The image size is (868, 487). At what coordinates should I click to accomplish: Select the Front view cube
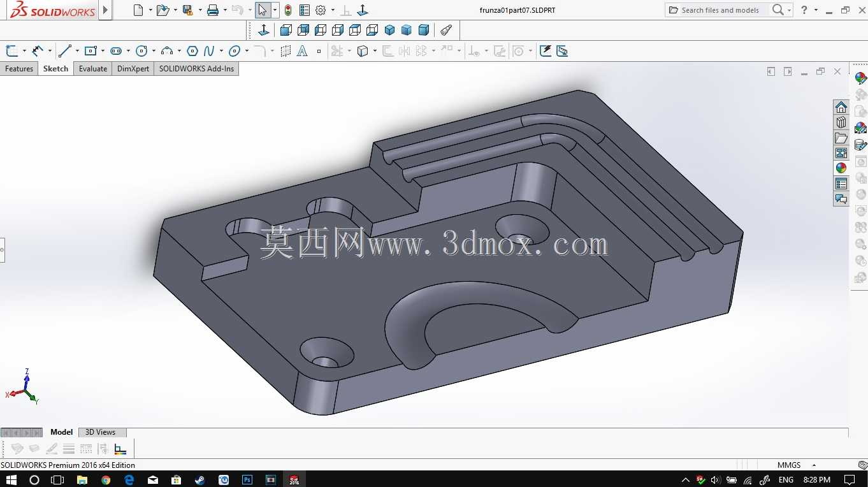[x=286, y=30]
